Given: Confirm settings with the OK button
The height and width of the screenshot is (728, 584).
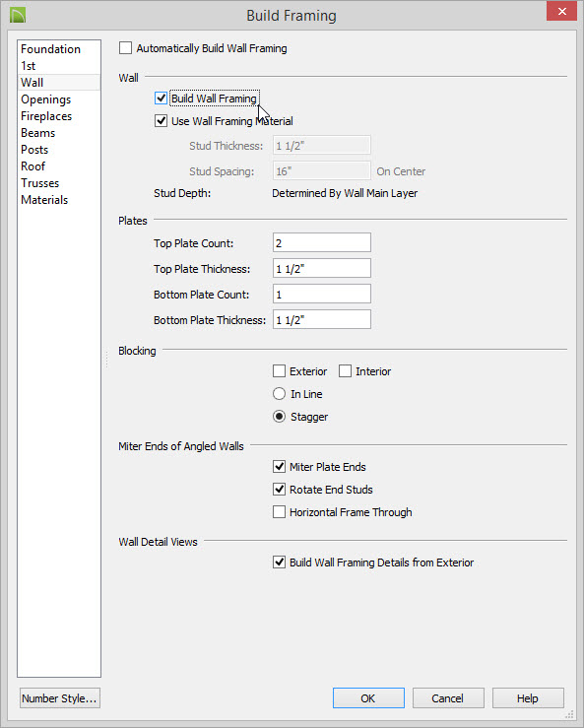Looking at the screenshot, I should (x=368, y=698).
